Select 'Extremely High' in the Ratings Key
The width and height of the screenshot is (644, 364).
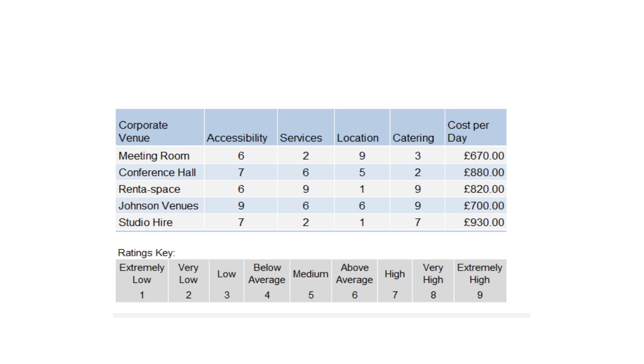480,274
